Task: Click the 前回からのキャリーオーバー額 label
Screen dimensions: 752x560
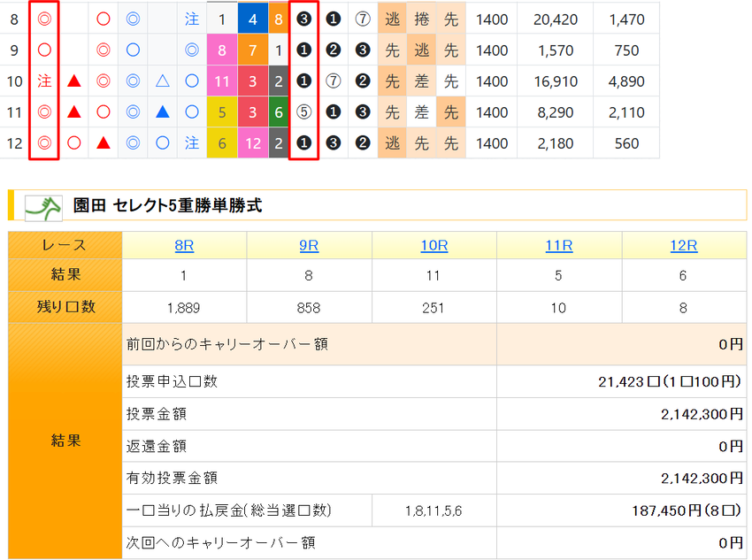Action: (227, 344)
